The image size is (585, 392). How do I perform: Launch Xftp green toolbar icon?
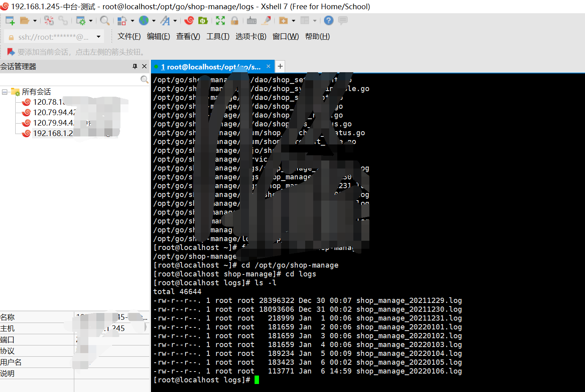click(x=203, y=20)
